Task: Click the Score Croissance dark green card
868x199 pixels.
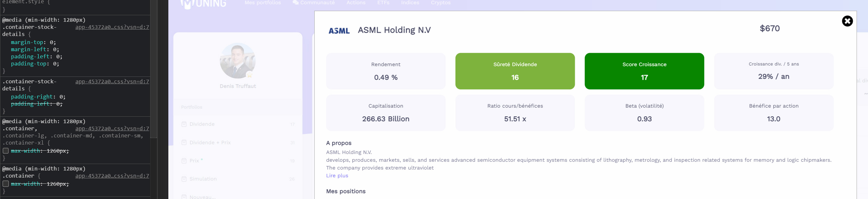Action: (644, 71)
